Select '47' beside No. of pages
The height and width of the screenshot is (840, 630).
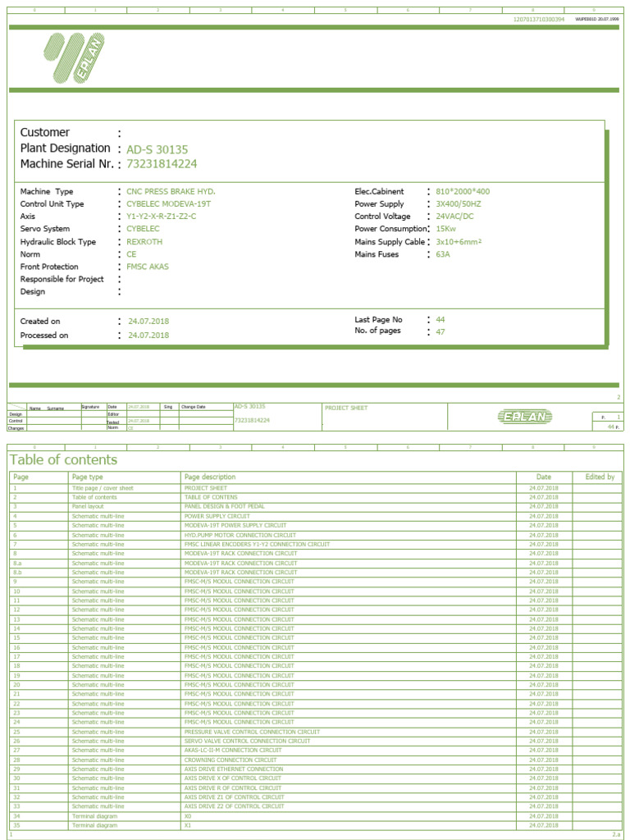click(x=441, y=331)
